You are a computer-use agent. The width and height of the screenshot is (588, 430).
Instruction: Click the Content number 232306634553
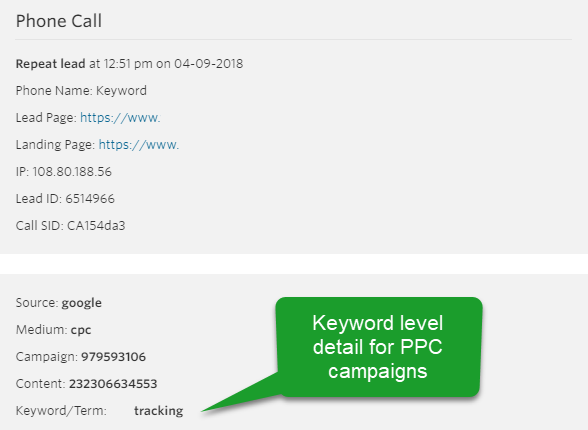click(113, 384)
